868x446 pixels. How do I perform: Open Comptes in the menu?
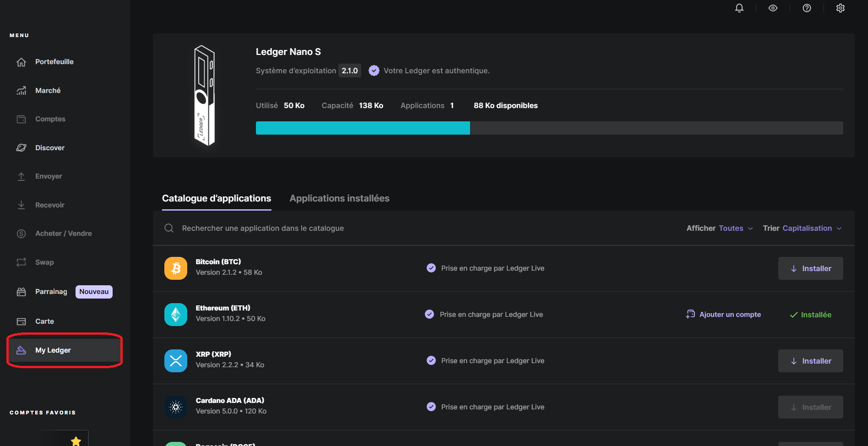pos(50,119)
